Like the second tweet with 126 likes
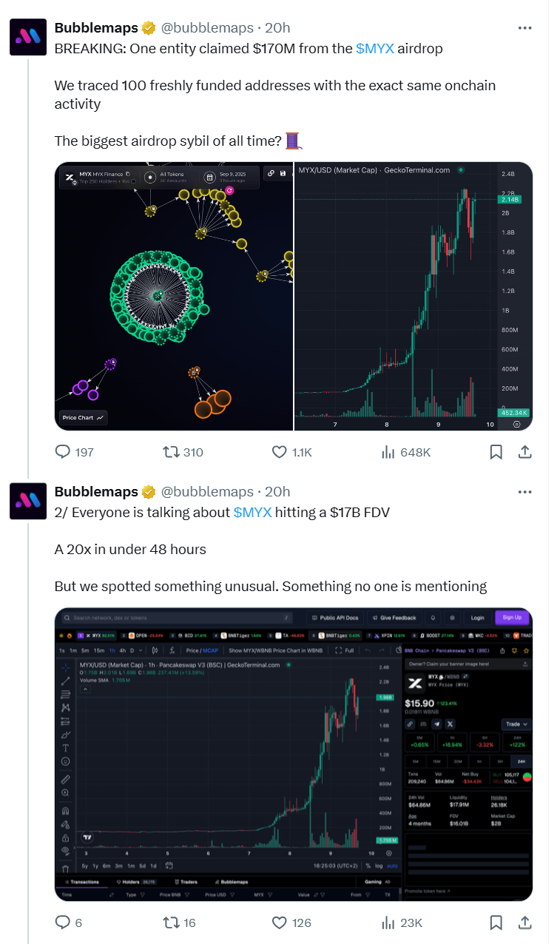Image resolution: width=560 pixels, height=944 pixels. point(280,923)
